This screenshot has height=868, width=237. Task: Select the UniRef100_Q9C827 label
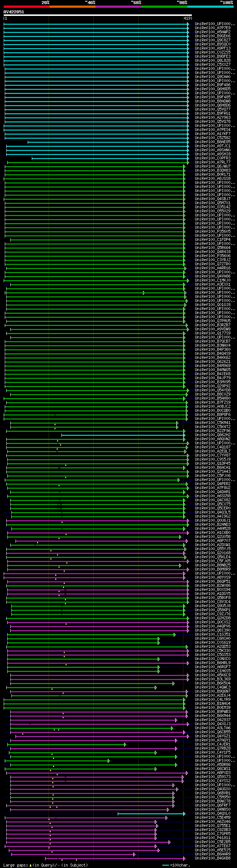(x=213, y=40)
